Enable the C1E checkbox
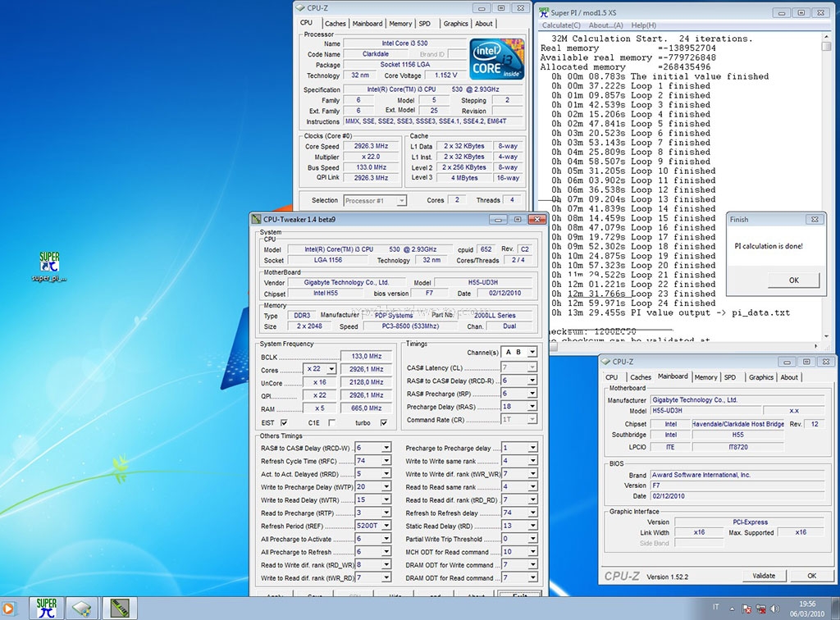 332,422
